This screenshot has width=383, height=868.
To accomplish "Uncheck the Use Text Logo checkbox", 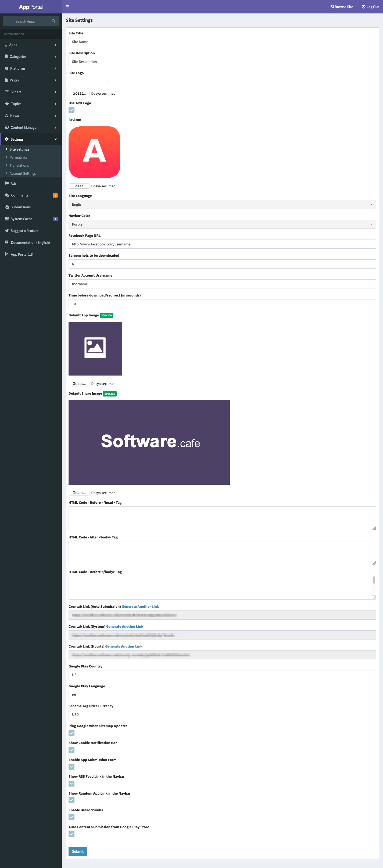I will click(x=71, y=110).
